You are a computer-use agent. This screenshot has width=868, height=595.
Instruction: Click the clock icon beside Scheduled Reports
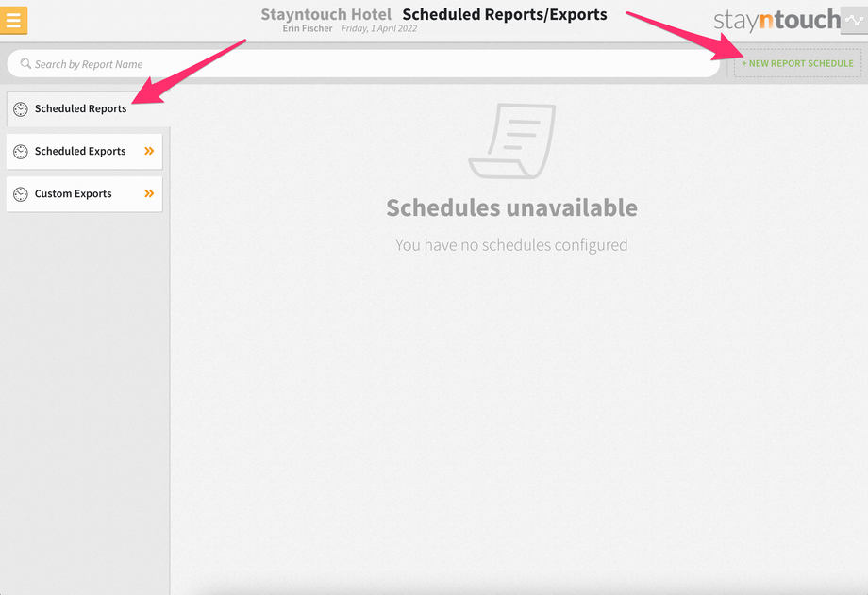21,109
